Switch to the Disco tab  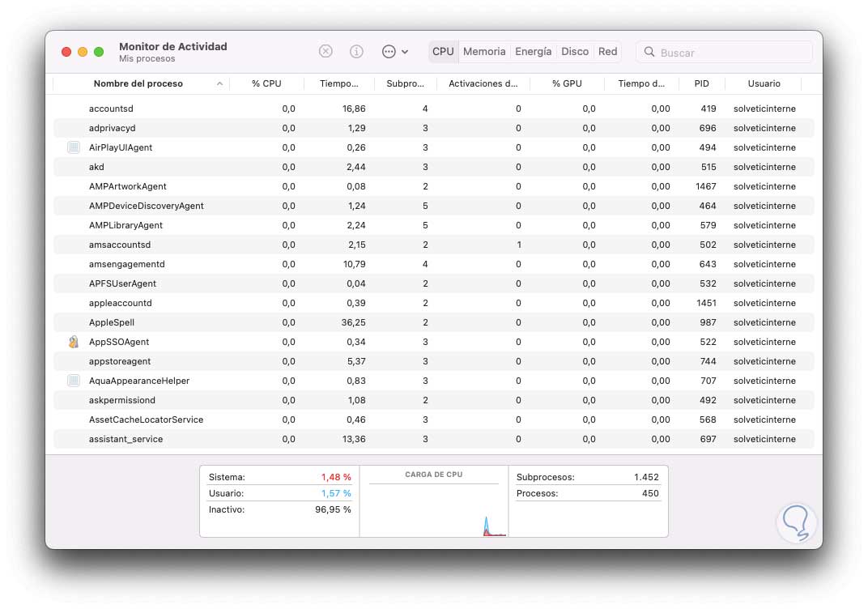click(x=575, y=52)
